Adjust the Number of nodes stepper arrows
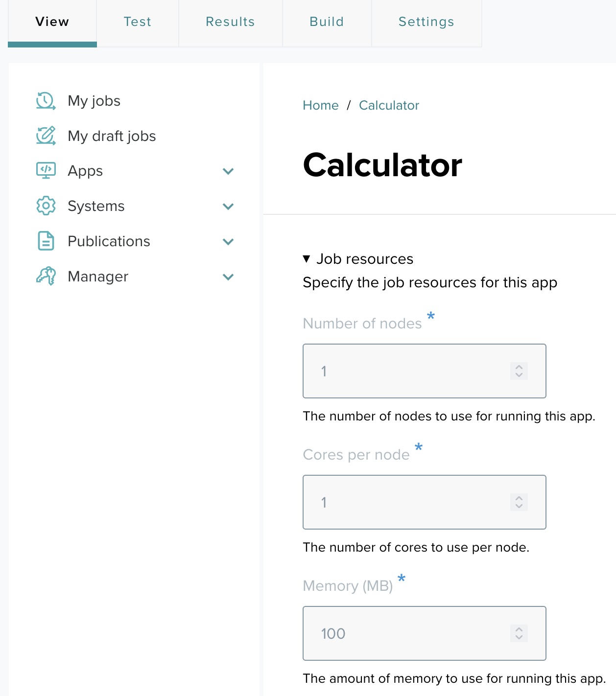Image resolution: width=616 pixels, height=696 pixels. (519, 371)
